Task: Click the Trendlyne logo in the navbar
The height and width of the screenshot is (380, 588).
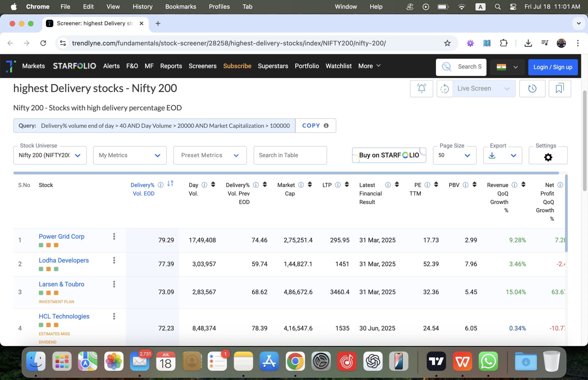Action: [10, 66]
